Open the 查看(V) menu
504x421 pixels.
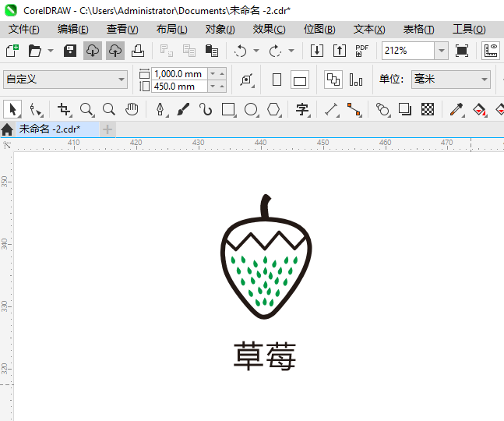(122, 30)
